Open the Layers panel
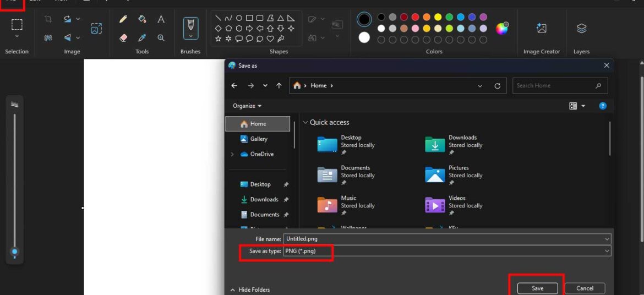 coord(581,29)
